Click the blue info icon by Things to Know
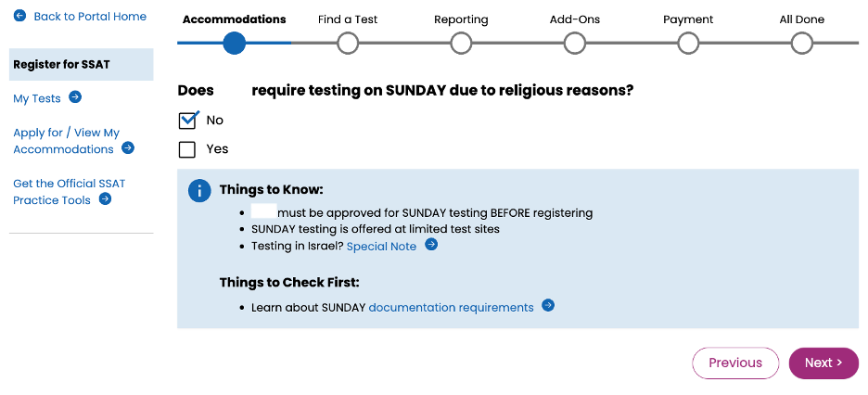 [x=199, y=191]
